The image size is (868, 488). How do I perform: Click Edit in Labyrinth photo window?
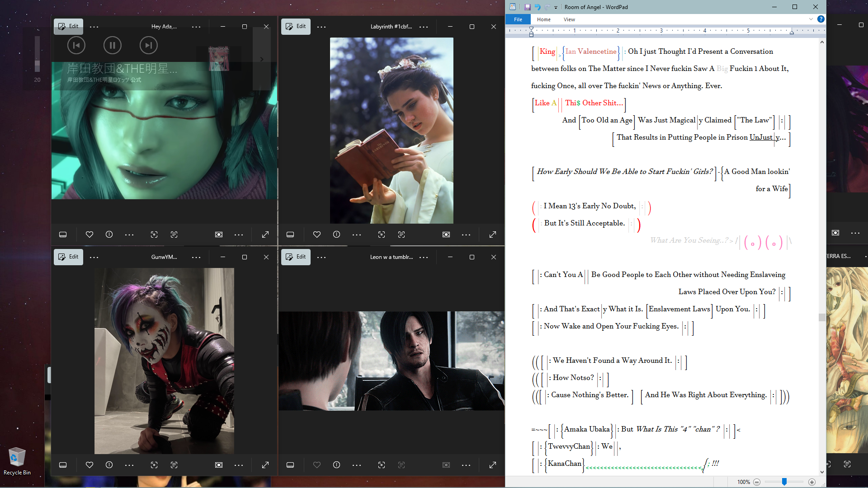[x=296, y=26]
